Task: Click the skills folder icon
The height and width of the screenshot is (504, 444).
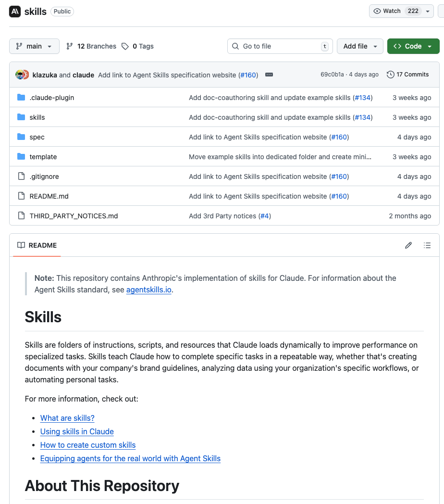Action: click(21, 117)
